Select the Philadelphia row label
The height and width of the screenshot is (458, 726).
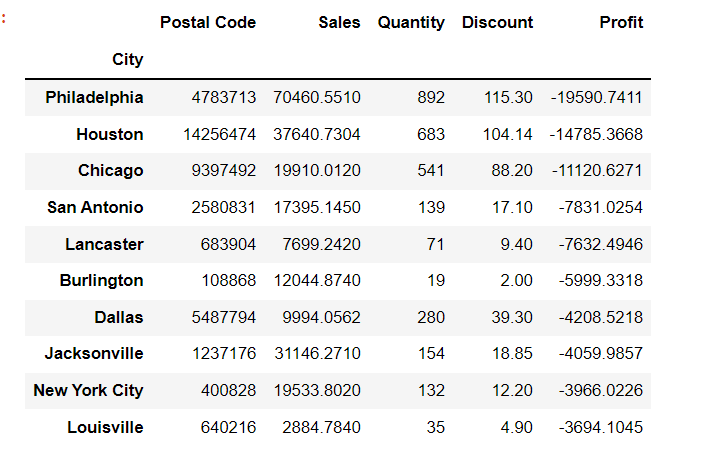94,97
